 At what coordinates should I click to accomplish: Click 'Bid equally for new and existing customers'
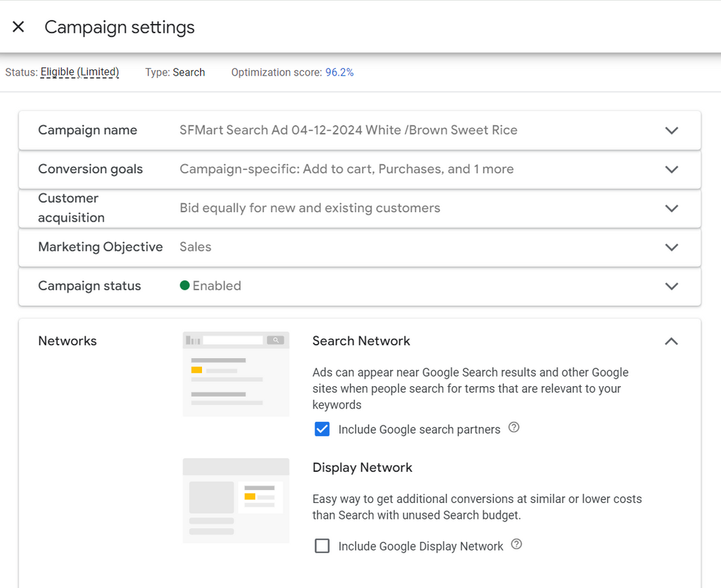(x=310, y=208)
